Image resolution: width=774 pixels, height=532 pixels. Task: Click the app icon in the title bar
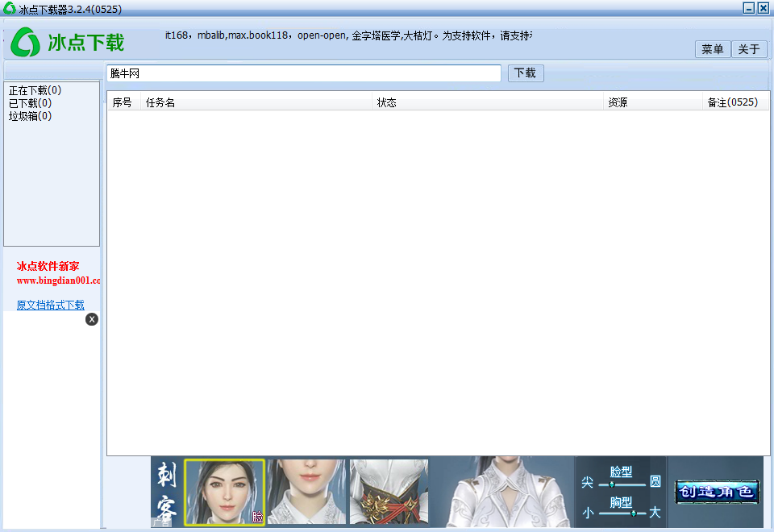[8, 8]
